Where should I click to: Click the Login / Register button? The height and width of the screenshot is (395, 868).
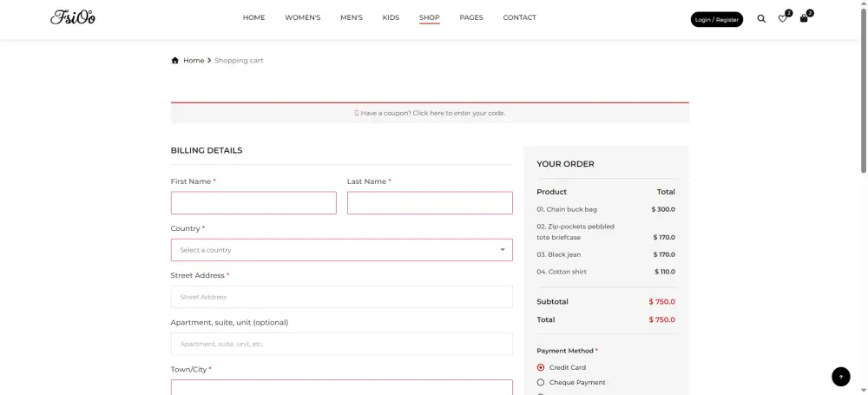pos(717,19)
